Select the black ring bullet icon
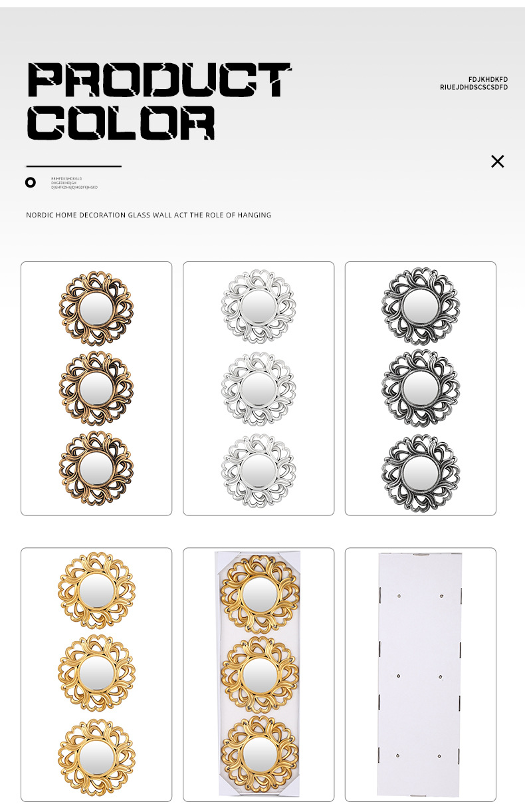This screenshot has height=812, width=525. 31,182
